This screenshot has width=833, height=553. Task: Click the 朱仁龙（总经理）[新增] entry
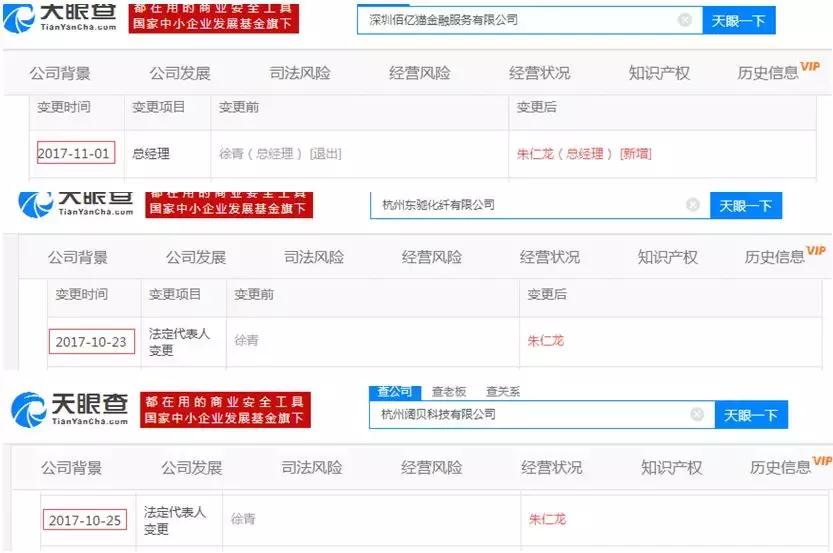[584, 154]
